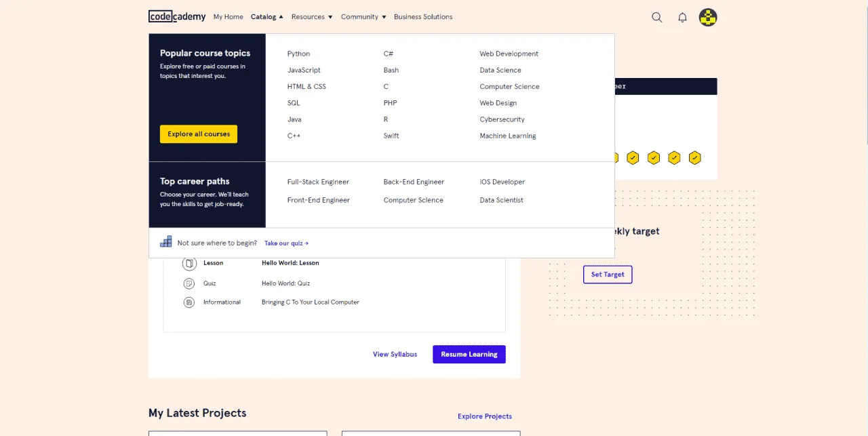
Task: Choose the C++ topic
Action: (x=294, y=136)
